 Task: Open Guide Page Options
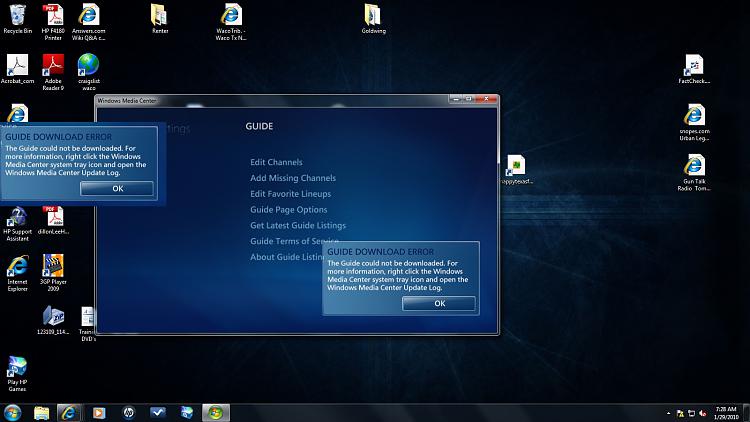288,210
